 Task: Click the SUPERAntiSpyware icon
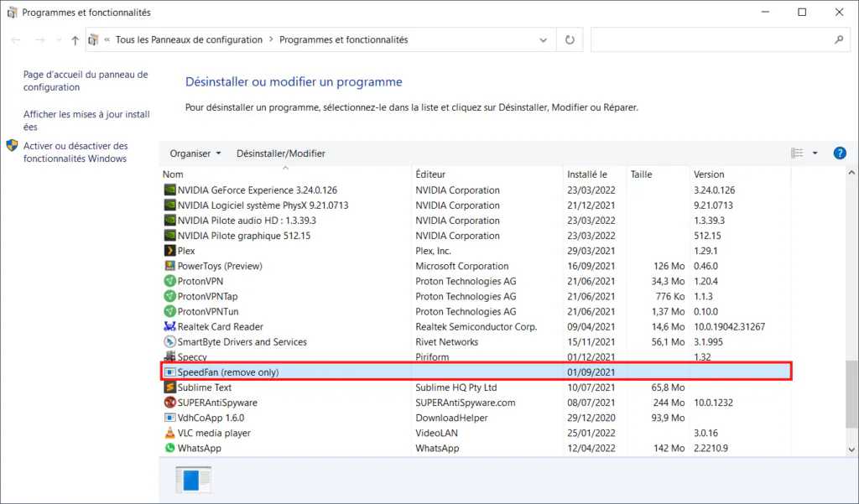169,402
